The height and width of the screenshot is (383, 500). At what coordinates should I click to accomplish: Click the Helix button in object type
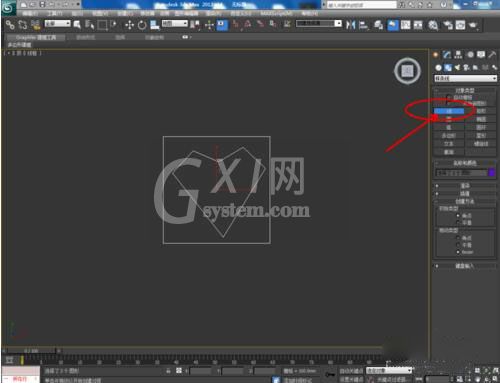click(481, 144)
